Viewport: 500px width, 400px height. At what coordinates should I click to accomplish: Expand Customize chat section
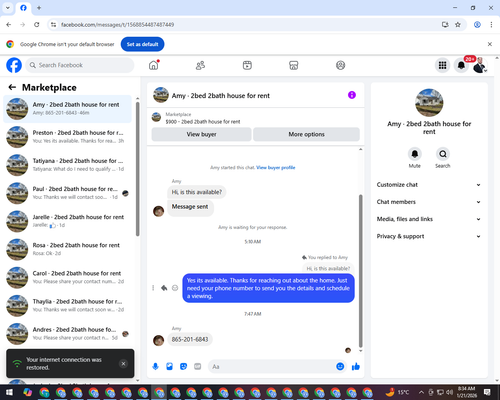429,185
